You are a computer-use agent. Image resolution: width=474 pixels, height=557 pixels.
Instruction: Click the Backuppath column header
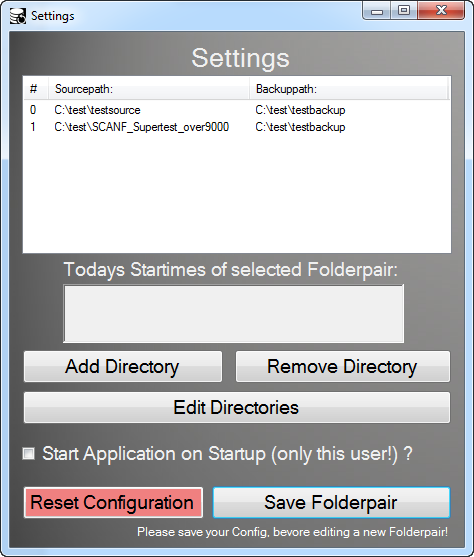point(349,89)
